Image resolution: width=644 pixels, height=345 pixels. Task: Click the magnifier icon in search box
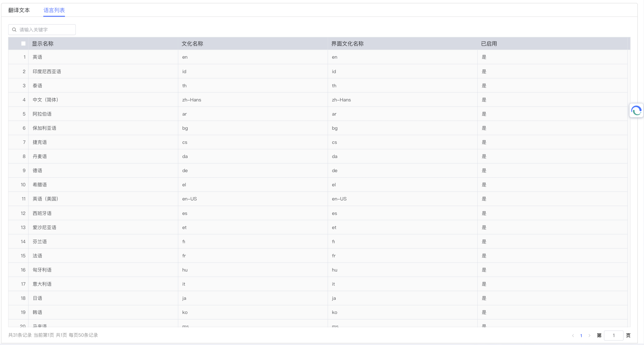14,30
